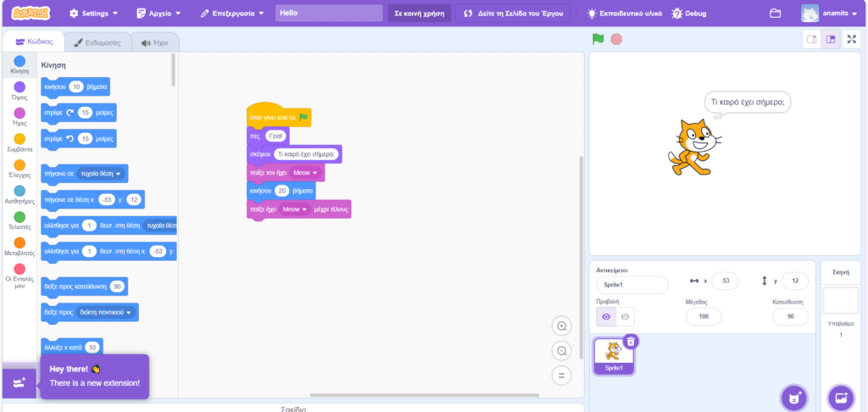Click the Debug button

tap(689, 14)
